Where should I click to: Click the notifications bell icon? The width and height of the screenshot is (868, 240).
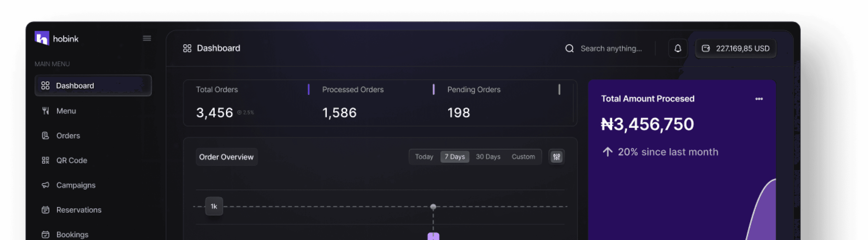[678, 48]
